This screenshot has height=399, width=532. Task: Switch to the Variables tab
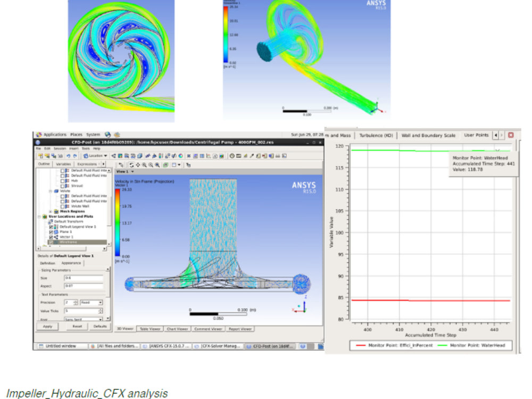coord(63,164)
